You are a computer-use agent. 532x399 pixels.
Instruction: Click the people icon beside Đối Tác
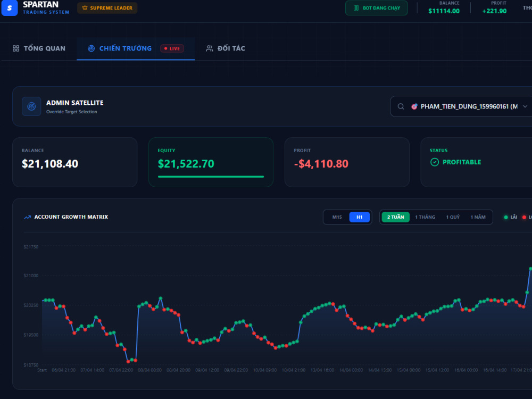click(210, 48)
